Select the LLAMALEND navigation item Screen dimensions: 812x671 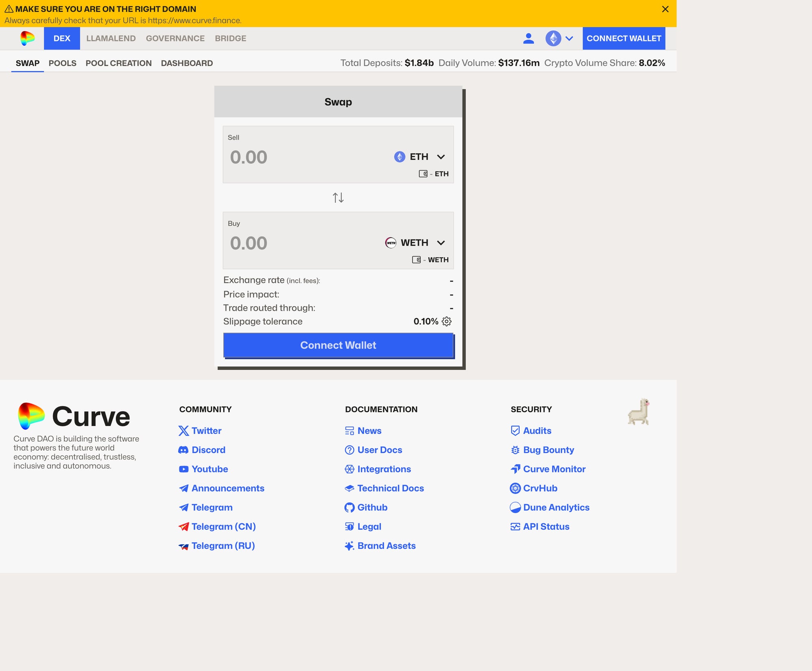111,38
